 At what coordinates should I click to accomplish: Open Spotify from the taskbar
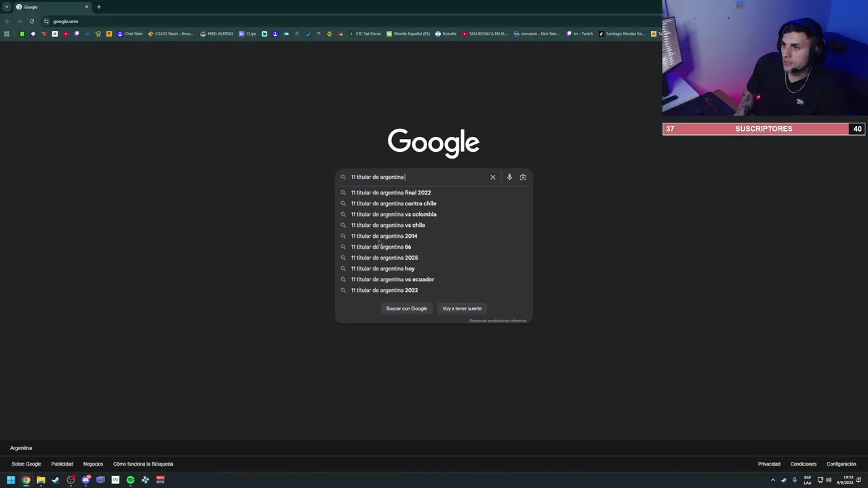point(130,480)
